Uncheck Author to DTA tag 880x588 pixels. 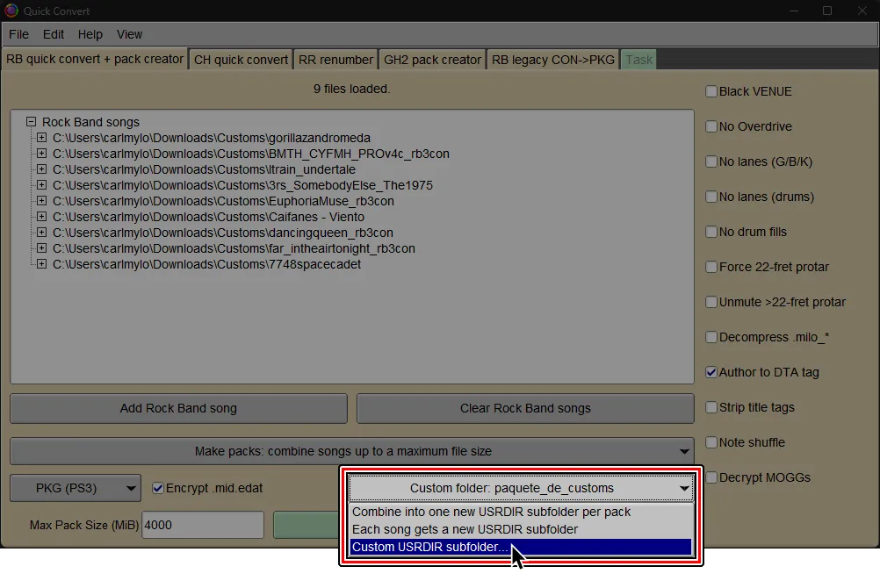[710, 372]
